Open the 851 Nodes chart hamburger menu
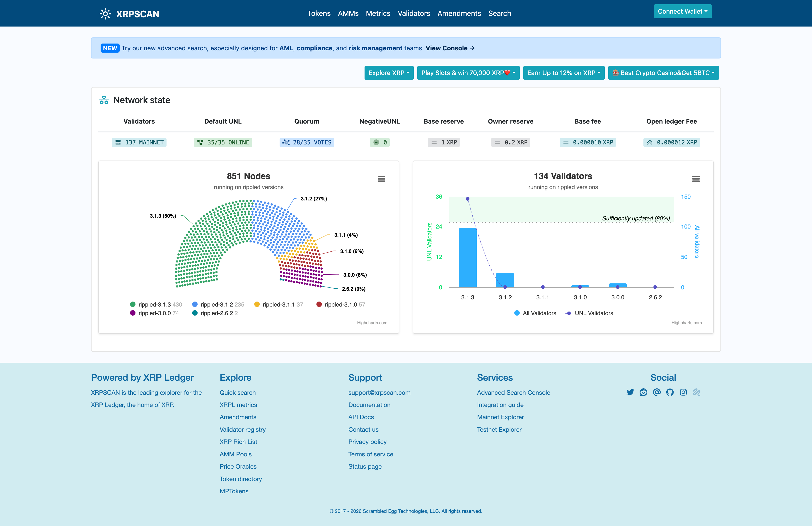Screen dimensions: 812x526 pyautogui.click(x=382, y=179)
